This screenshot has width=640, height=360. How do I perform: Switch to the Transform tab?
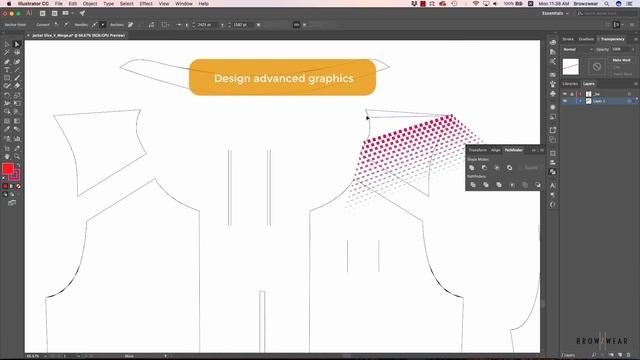[478, 150]
